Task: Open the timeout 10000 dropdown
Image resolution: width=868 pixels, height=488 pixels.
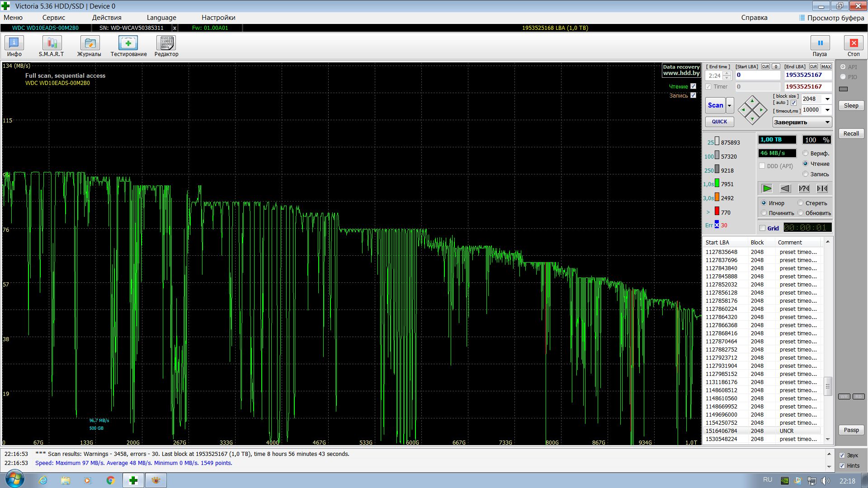Action: click(827, 110)
